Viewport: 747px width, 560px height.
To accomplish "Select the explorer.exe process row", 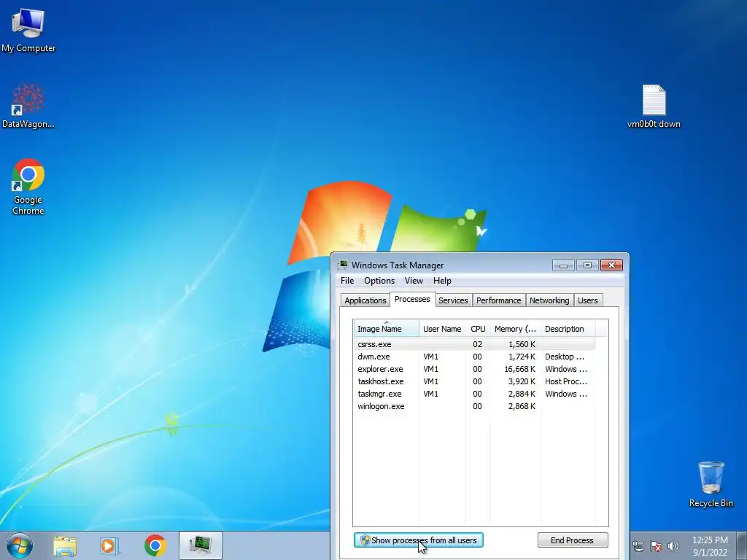I will point(474,369).
